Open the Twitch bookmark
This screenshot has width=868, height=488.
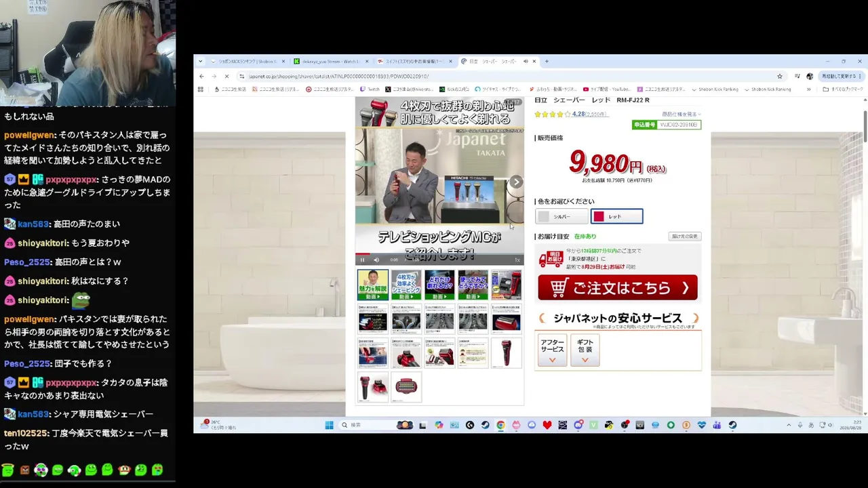coord(370,89)
